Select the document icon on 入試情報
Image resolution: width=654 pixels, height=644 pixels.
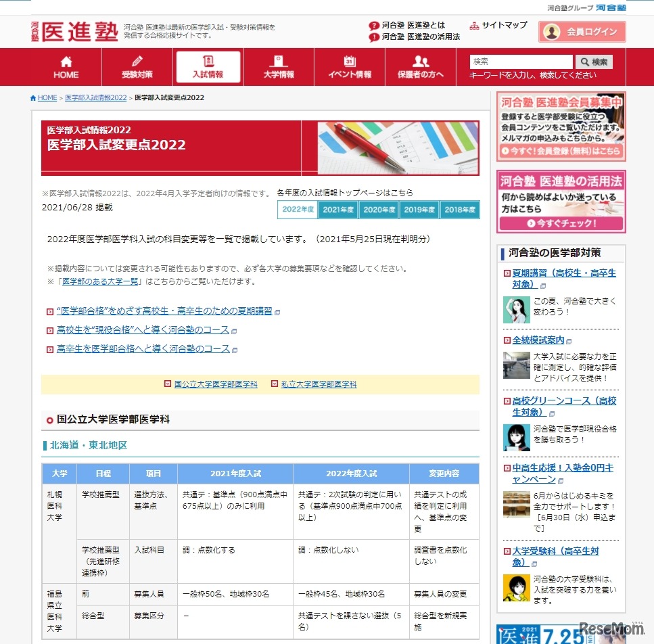point(208,60)
